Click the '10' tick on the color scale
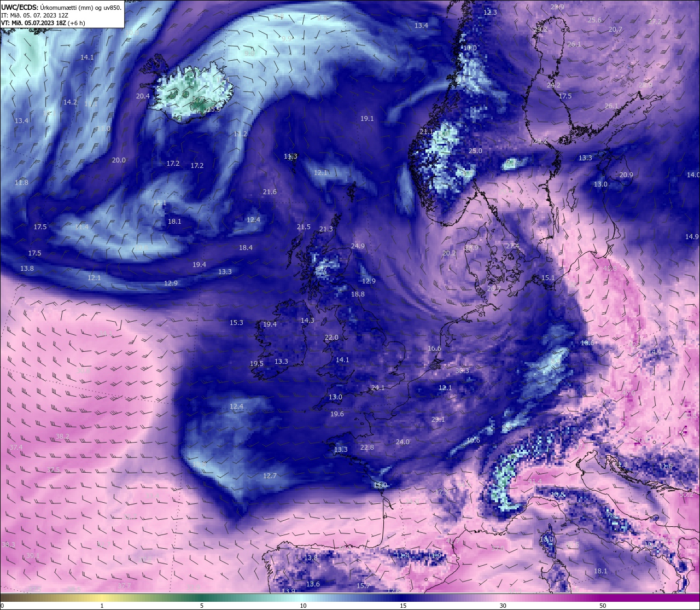 click(303, 606)
